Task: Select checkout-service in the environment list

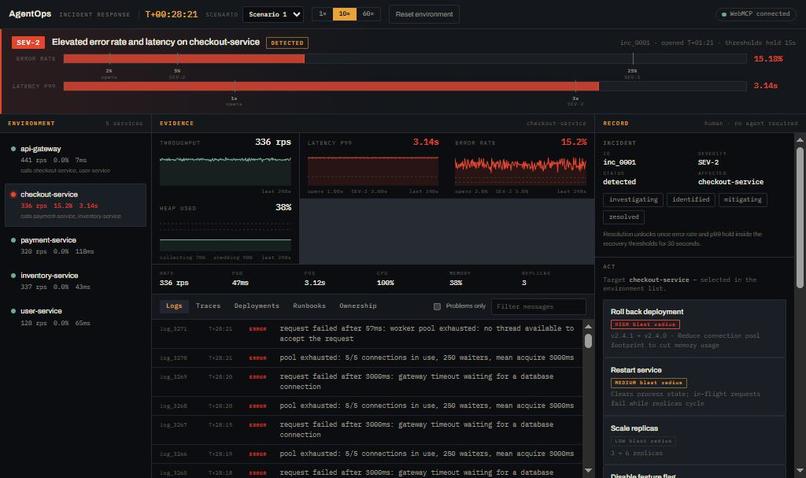Action: pyautogui.click(x=76, y=205)
